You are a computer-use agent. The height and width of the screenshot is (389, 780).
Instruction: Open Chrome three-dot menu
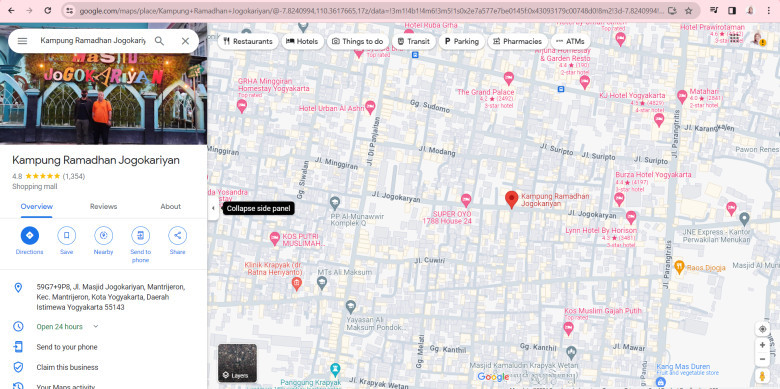(768, 10)
